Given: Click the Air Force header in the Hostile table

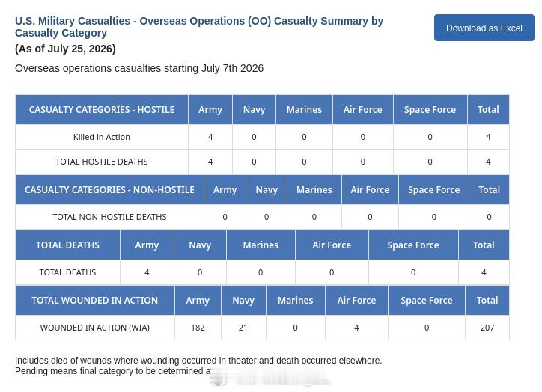Looking at the screenshot, I should [x=363, y=110].
